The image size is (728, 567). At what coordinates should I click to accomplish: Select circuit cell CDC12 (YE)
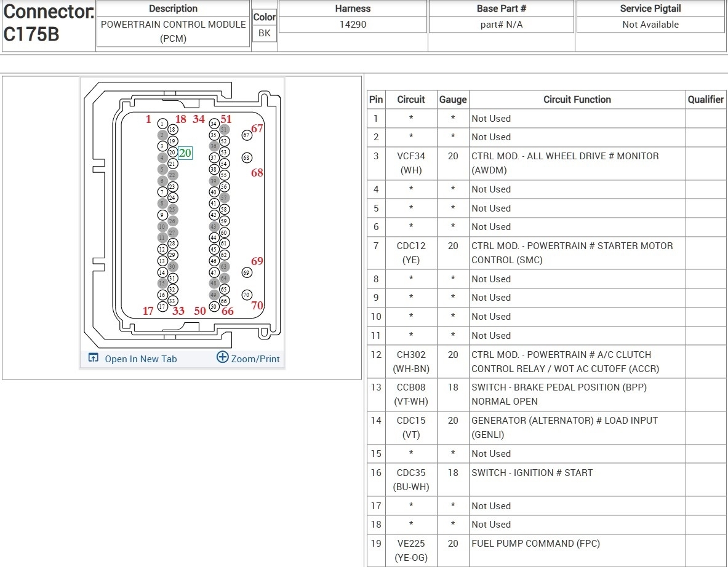click(x=411, y=253)
